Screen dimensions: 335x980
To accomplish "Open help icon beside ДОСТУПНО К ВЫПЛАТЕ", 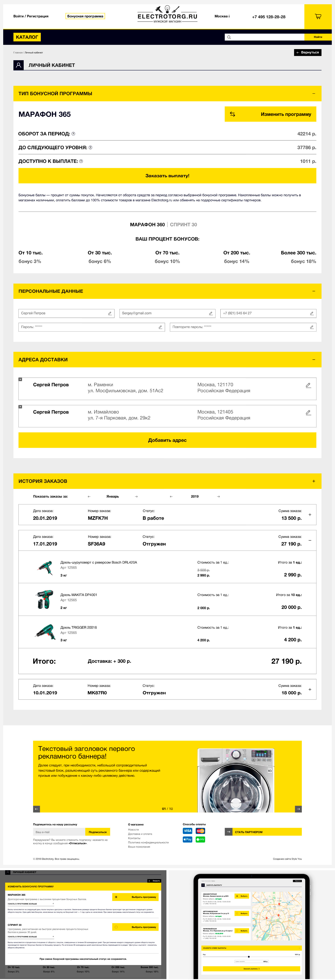I will [81, 161].
